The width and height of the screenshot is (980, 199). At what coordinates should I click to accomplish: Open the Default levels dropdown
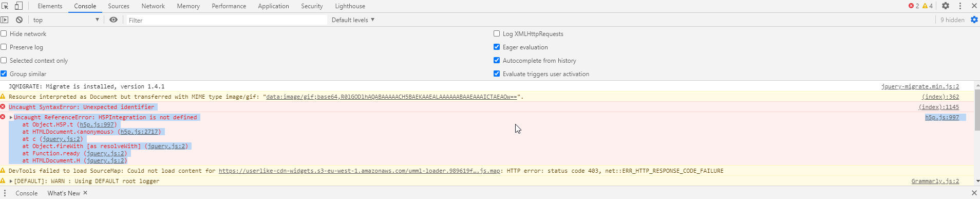pos(353,20)
